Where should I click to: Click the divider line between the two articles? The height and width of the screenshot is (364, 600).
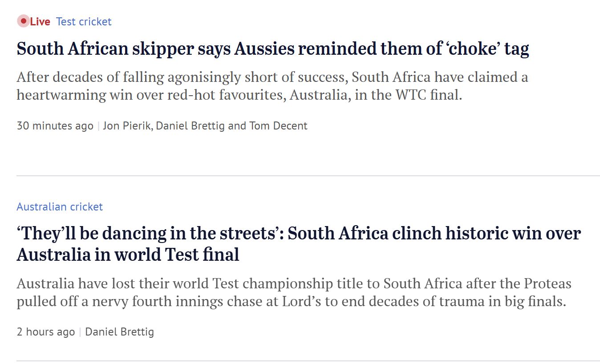click(x=308, y=176)
